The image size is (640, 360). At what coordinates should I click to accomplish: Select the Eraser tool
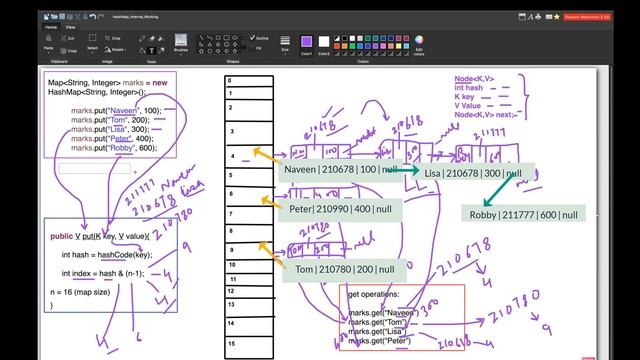pyautogui.click(x=151, y=38)
